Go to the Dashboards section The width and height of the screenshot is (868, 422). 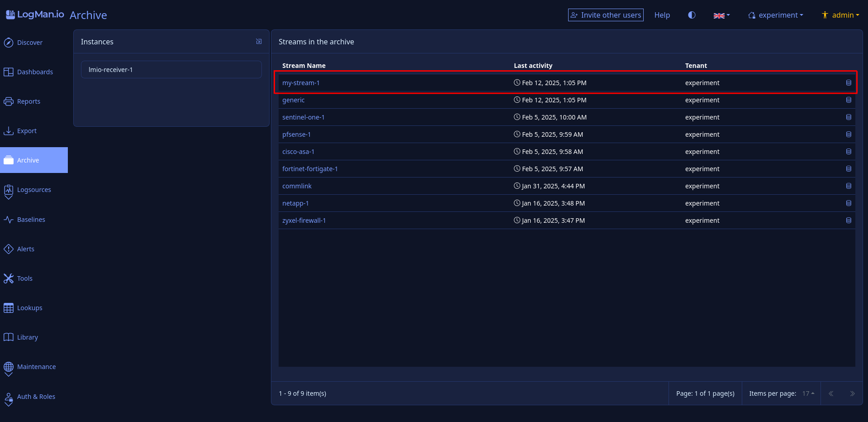coord(34,72)
